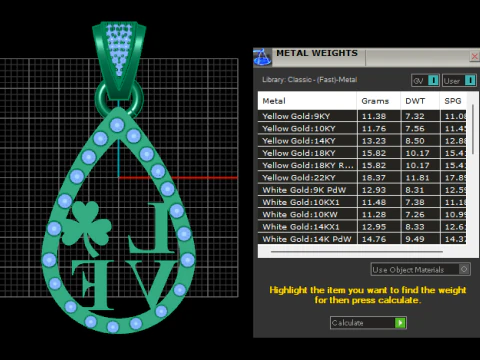Image resolution: width=480 pixels, height=360 pixels.
Task: Select the jump ring under the bail
Action: [101, 99]
